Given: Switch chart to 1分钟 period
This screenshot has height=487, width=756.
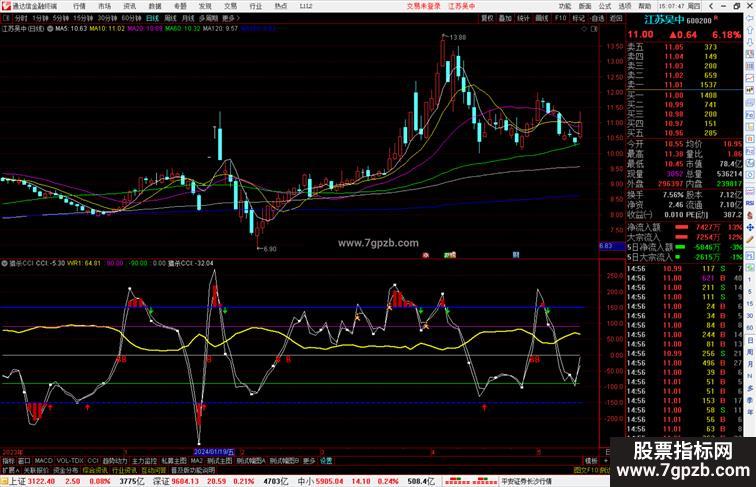Looking at the screenshot, I should click(40, 18).
